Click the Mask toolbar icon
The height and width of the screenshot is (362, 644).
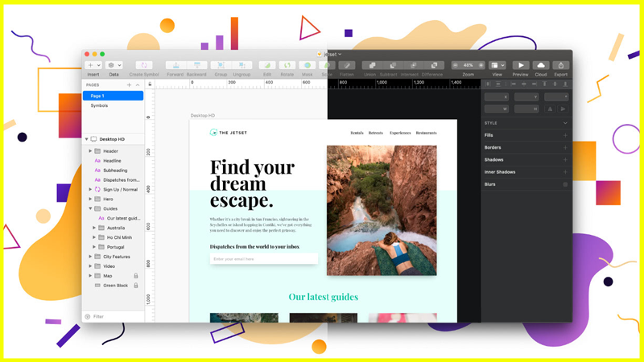[x=308, y=65]
